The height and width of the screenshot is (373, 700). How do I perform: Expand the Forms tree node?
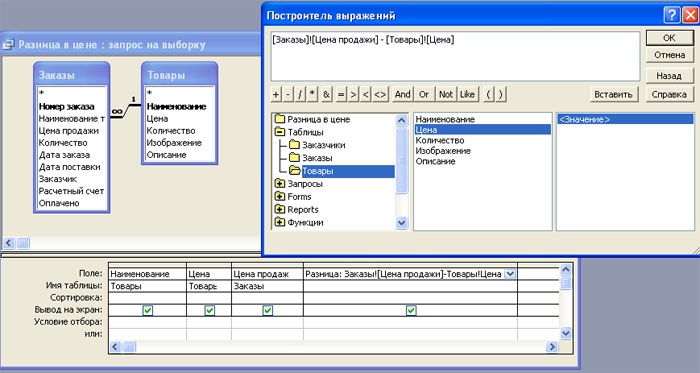[x=280, y=196]
